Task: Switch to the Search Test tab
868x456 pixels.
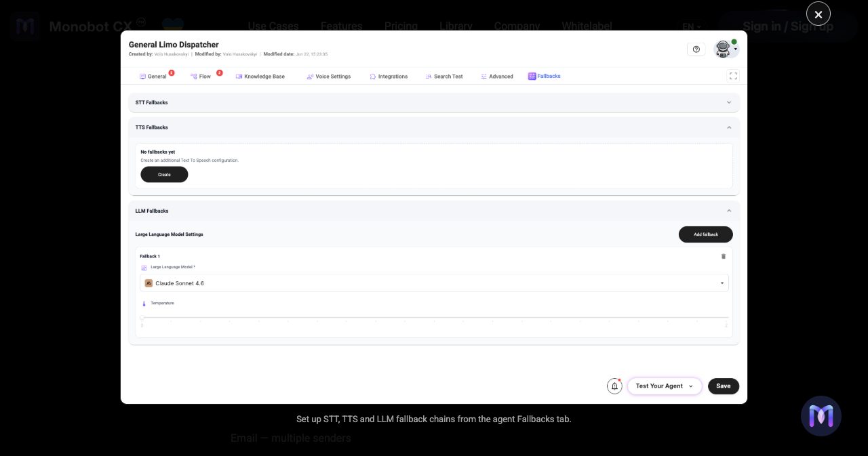Action: click(x=444, y=77)
